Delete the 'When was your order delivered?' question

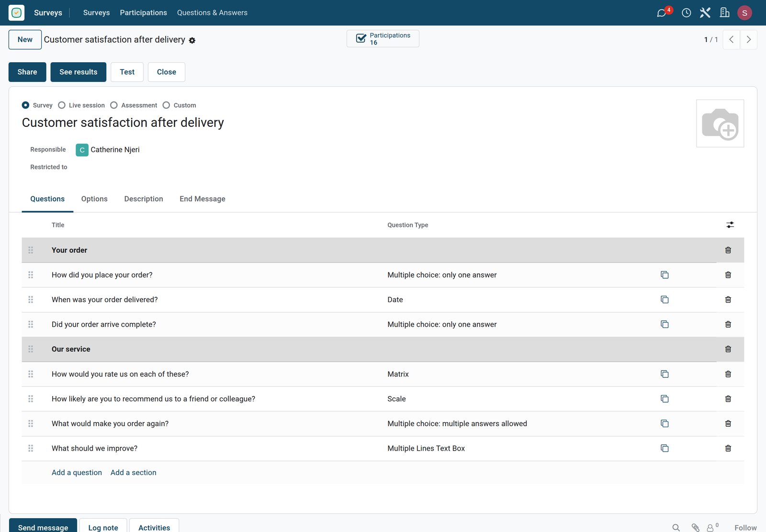(728, 300)
